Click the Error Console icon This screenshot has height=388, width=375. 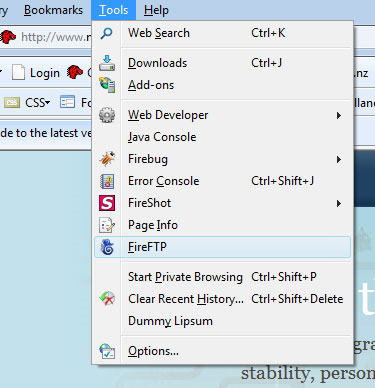tap(107, 181)
